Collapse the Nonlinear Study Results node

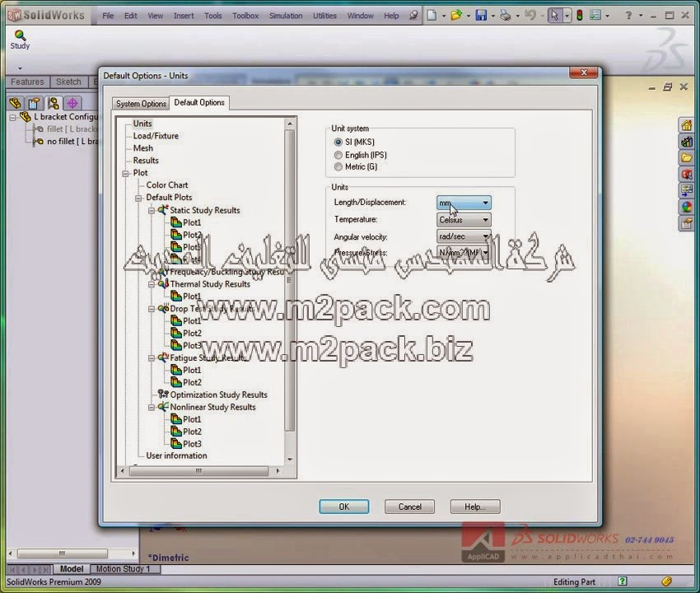[x=152, y=407]
